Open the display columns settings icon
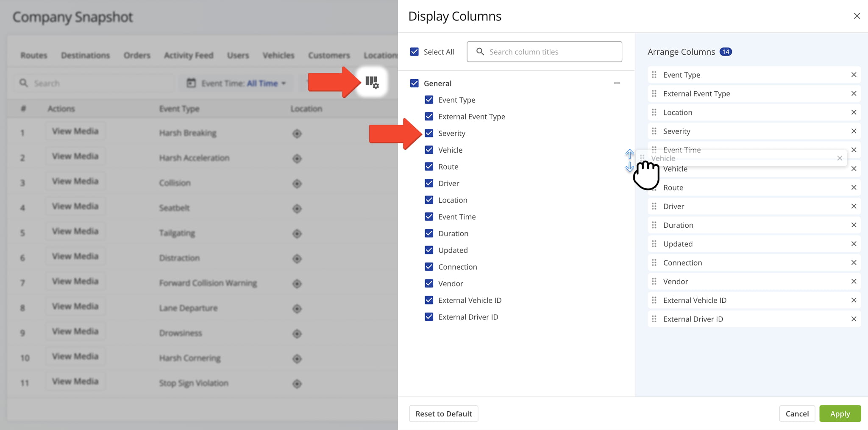 pos(372,82)
